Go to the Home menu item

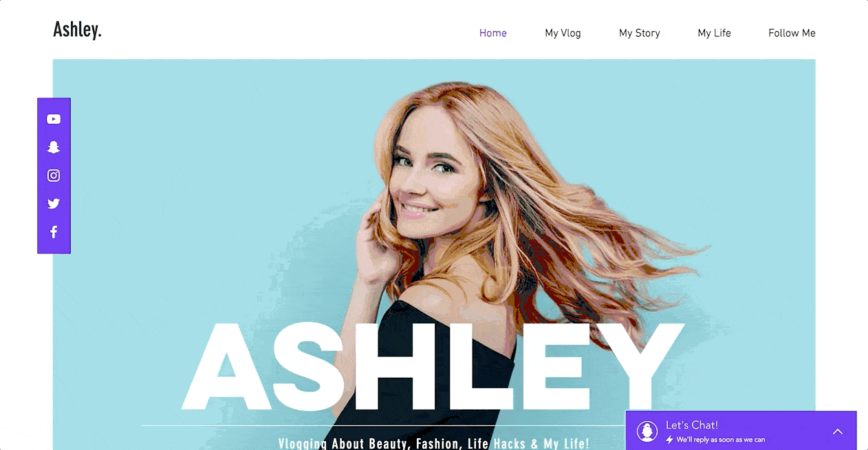click(493, 33)
